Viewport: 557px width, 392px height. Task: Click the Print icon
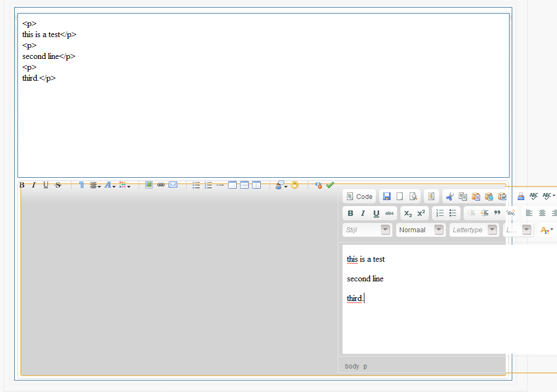point(521,197)
